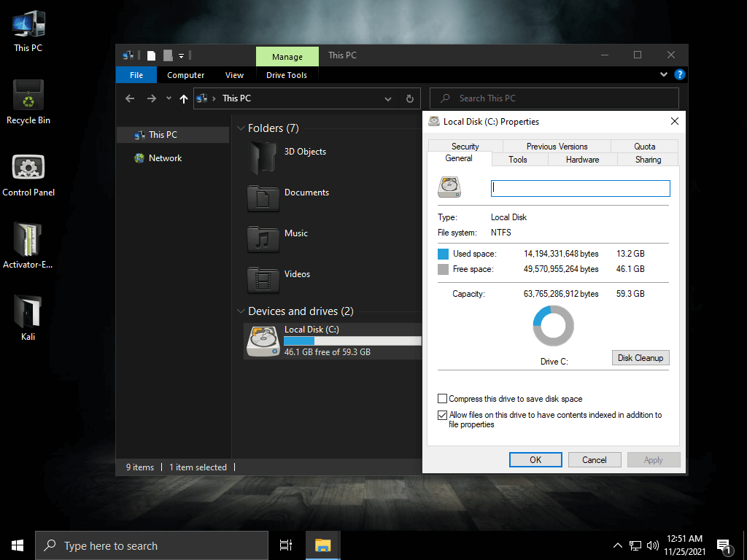Select the Music folder icon
The height and width of the screenshot is (560, 747).
263,239
